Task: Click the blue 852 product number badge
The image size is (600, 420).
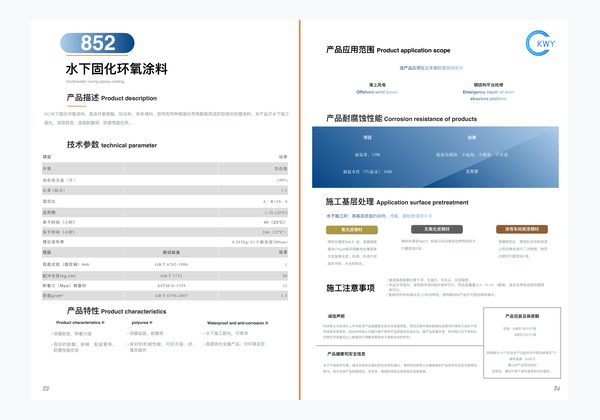Action: click(x=98, y=43)
